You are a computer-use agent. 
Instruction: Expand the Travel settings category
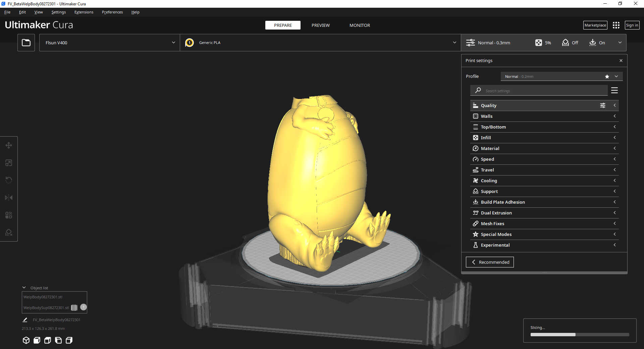pyautogui.click(x=544, y=170)
